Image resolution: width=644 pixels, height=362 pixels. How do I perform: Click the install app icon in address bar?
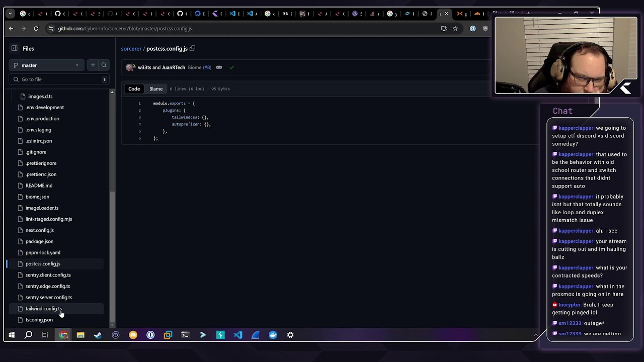pos(444,29)
